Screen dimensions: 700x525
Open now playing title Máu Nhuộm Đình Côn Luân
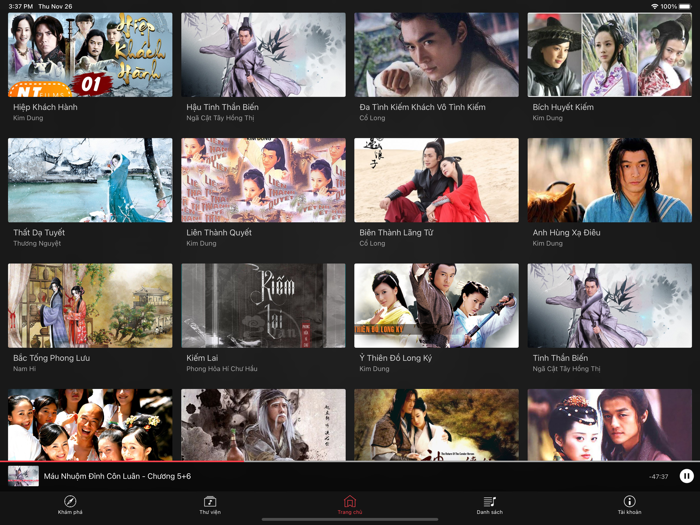click(117, 476)
